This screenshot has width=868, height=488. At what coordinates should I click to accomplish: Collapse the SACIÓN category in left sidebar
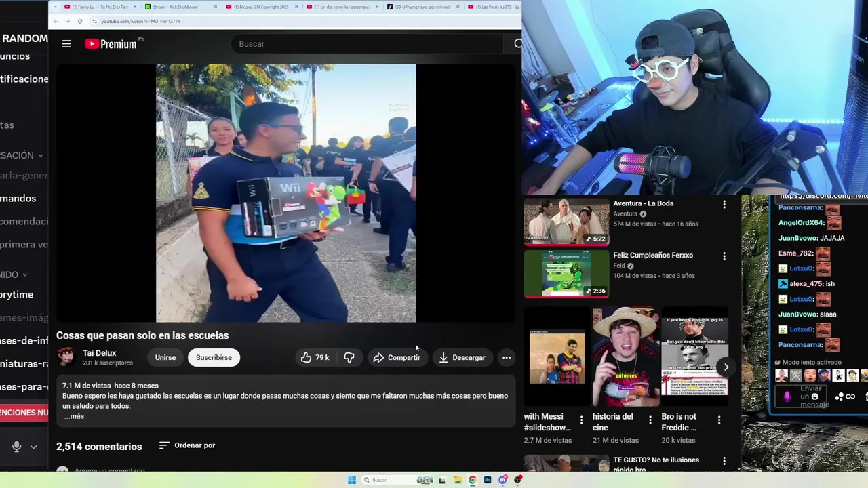pyautogui.click(x=22, y=155)
